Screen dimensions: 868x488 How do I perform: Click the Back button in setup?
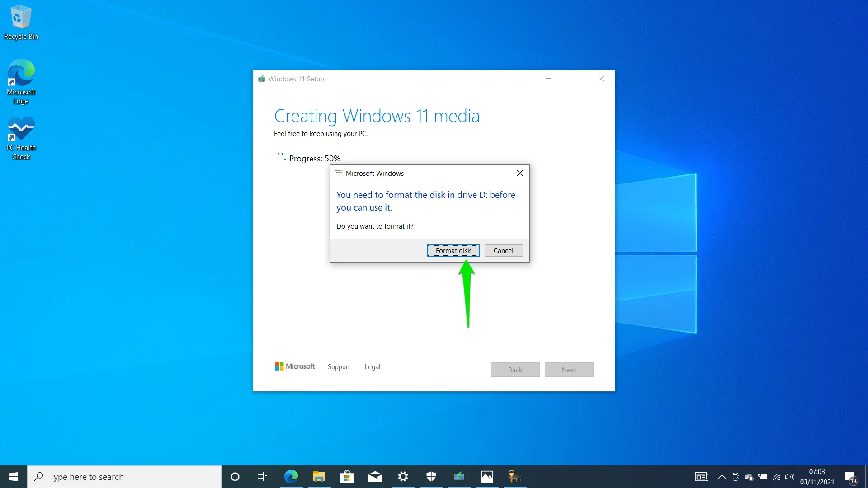(514, 370)
